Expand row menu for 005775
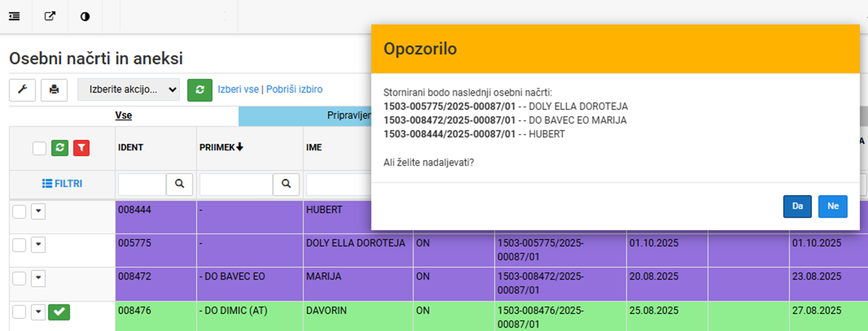The image size is (868, 331). point(38,244)
